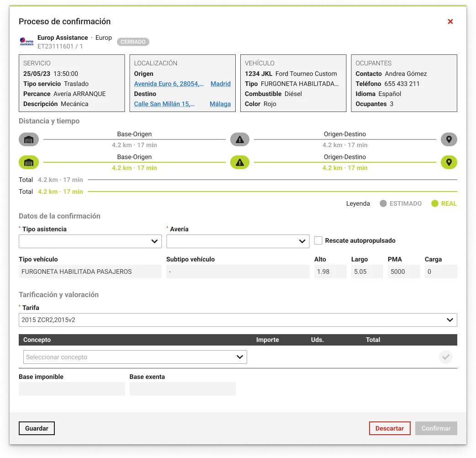Click the ESTIMADO legend label
This screenshot has width=476, height=458.
406,203
